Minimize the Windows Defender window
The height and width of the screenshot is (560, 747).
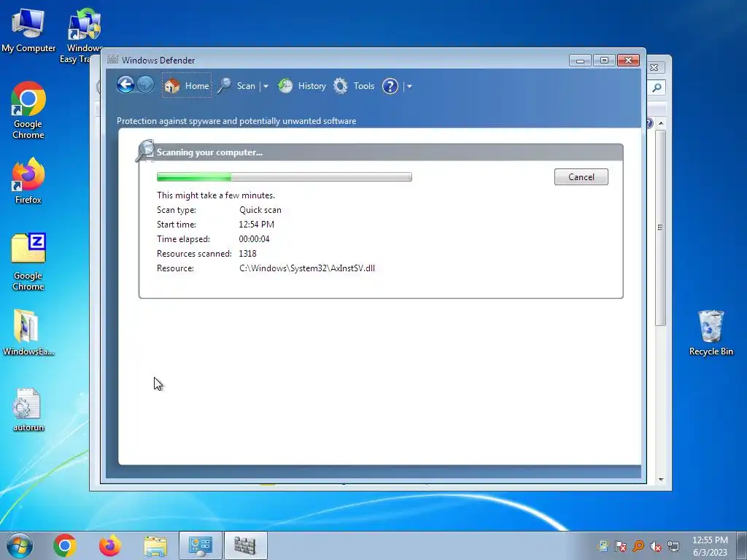pos(580,60)
